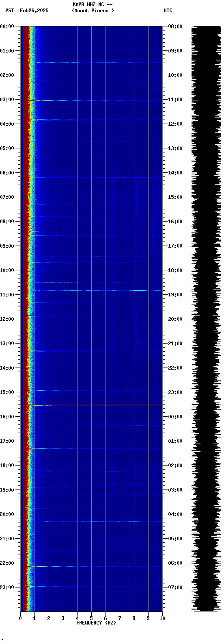Select the '(Mount Pierce )' subtitle text
This screenshot has width=224, height=644.
[x=93, y=11]
